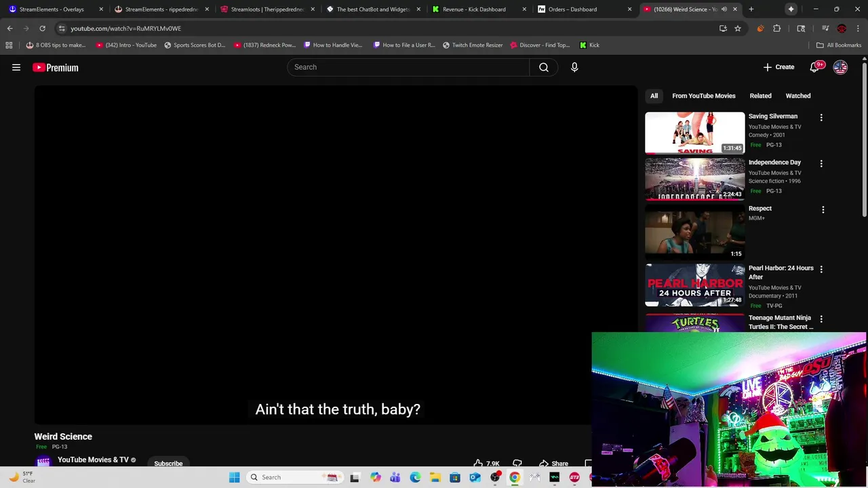Open options for Independence Day video
This screenshot has height=488, width=868.
(x=821, y=163)
